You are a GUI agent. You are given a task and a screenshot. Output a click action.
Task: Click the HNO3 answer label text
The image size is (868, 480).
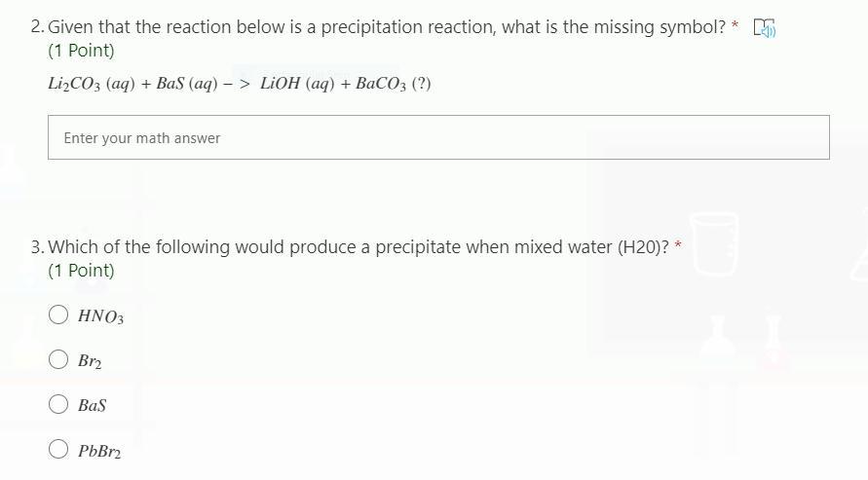(100, 316)
